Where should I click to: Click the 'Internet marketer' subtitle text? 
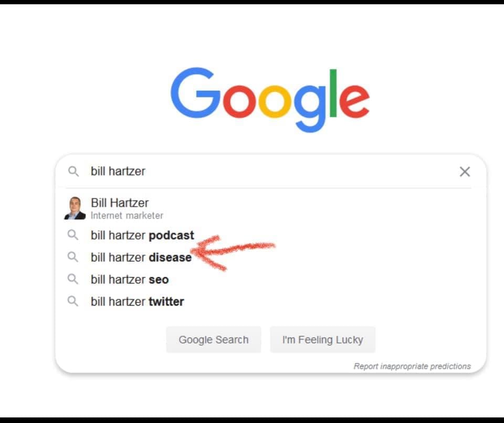(x=127, y=215)
